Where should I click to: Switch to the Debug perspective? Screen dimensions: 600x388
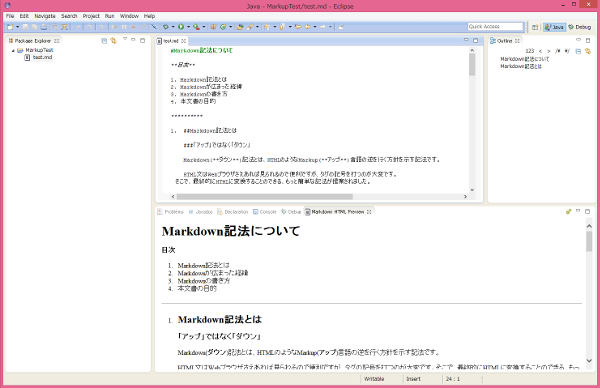580,27
